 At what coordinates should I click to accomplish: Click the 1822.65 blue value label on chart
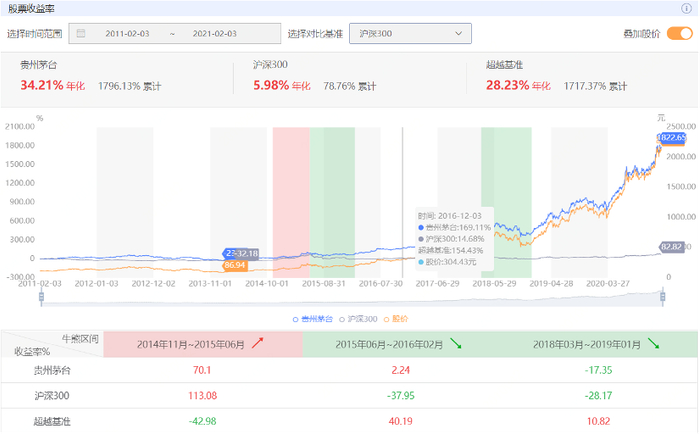point(671,137)
